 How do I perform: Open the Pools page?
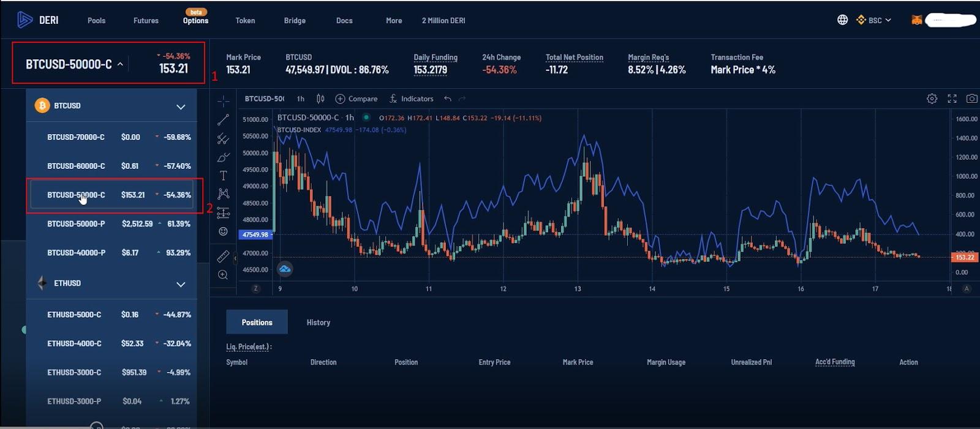click(x=96, y=20)
